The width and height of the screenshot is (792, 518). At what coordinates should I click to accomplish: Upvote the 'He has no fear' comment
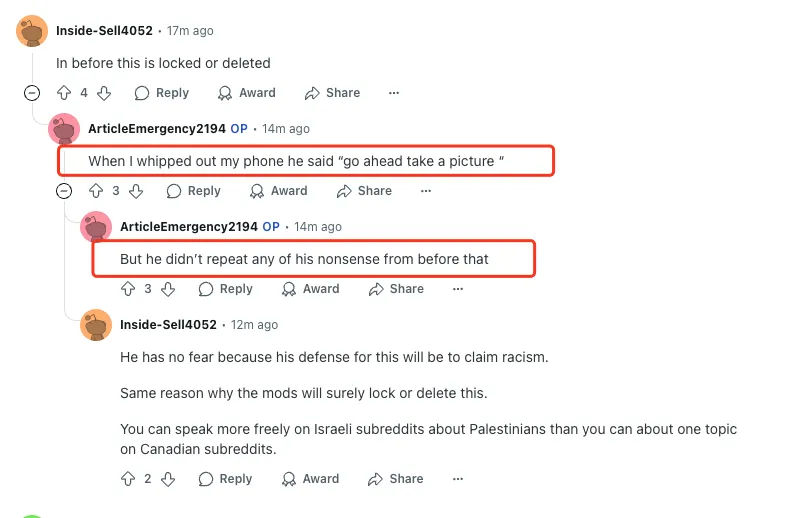pos(128,479)
